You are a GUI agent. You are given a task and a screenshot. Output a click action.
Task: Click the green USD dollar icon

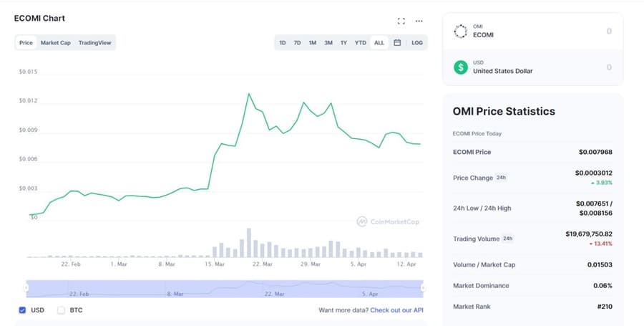click(x=461, y=67)
